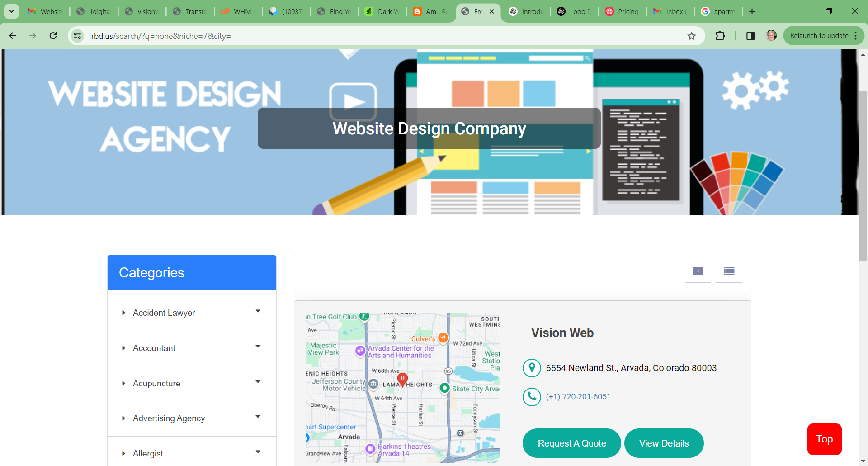868x466 pixels.
Task: Switch to the Pricing tab
Action: point(623,11)
